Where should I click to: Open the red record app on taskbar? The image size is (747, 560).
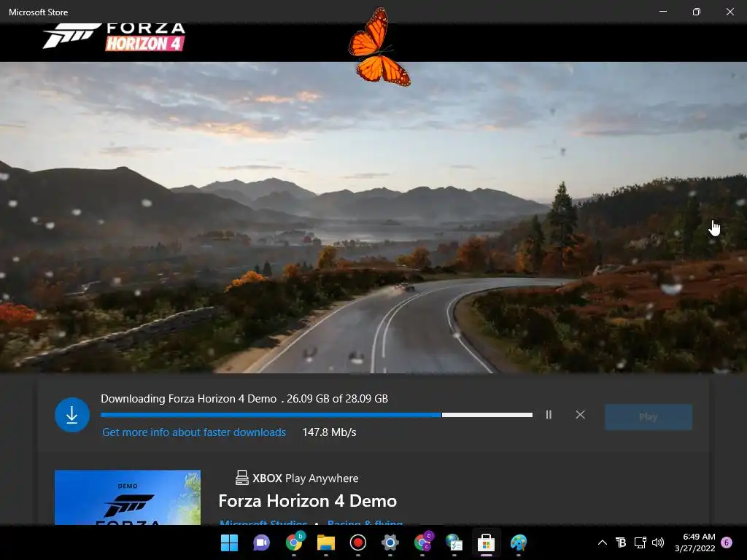pos(357,542)
